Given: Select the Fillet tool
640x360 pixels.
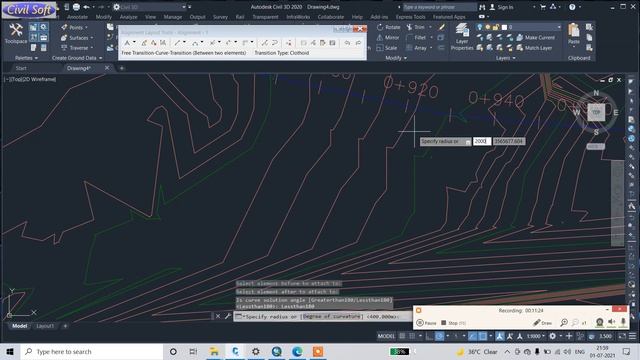Looking at the screenshot, I should 416,38.
